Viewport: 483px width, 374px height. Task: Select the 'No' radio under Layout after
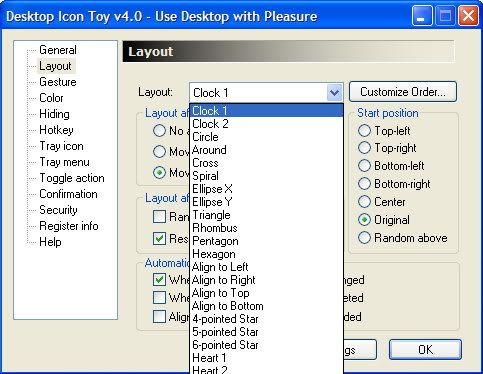(x=159, y=130)
